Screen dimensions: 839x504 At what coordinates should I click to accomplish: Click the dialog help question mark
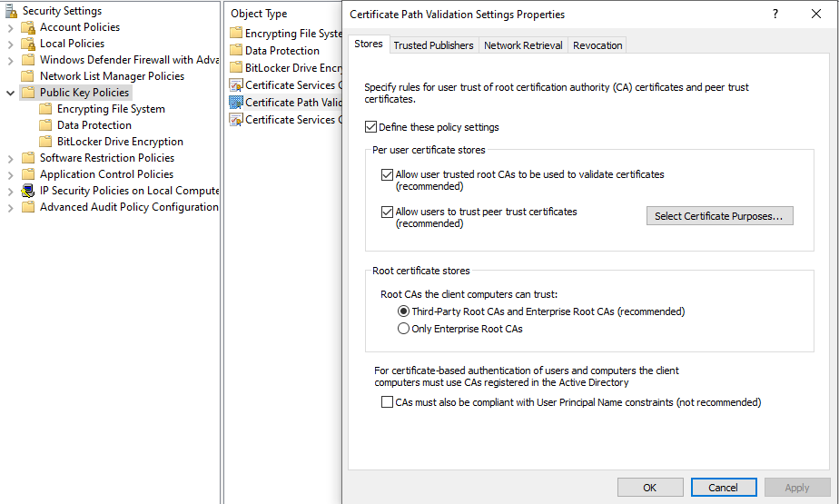tap(775, 14)
